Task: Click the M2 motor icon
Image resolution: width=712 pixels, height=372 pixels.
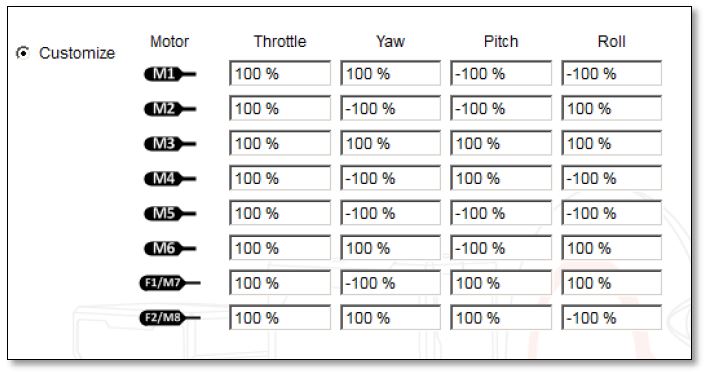Action: click(170, 109)
